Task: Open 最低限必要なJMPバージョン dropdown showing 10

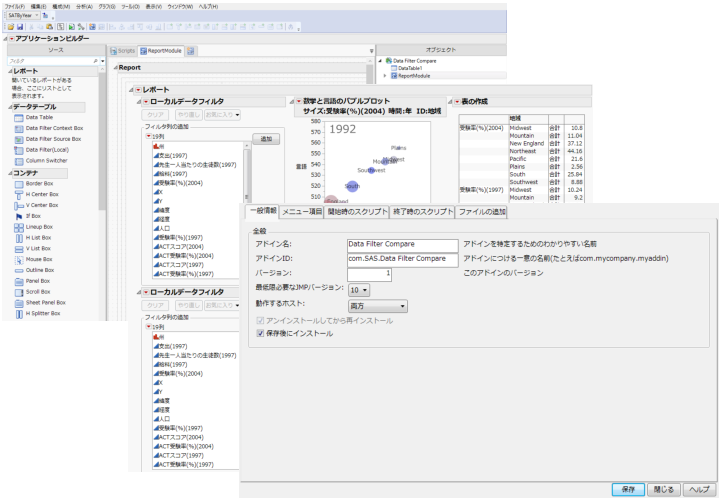Action: pyautogui.click(x=359, y=290)
